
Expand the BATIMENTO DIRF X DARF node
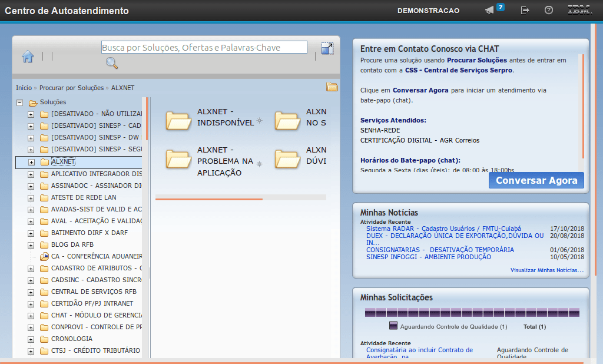(31, 234)
